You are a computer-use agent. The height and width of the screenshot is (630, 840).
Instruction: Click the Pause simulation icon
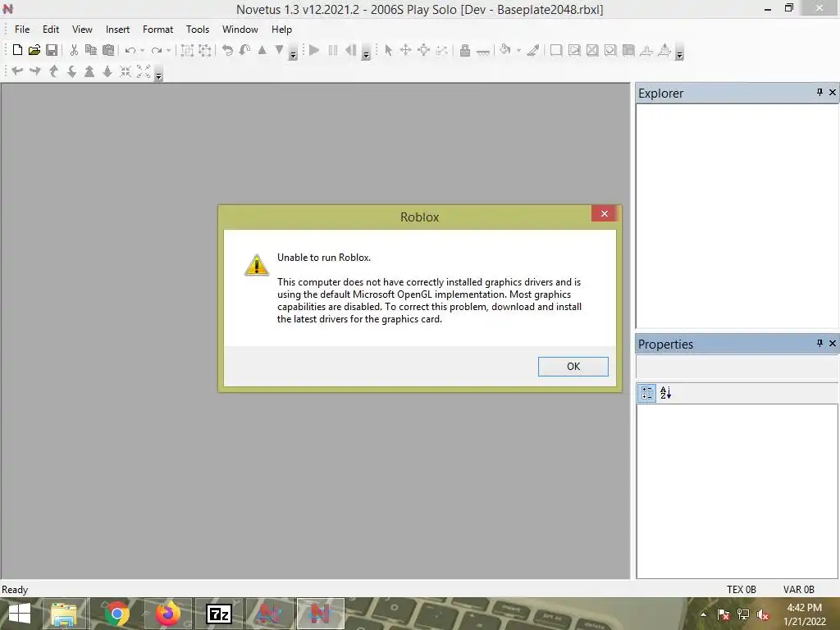[333, 50]
